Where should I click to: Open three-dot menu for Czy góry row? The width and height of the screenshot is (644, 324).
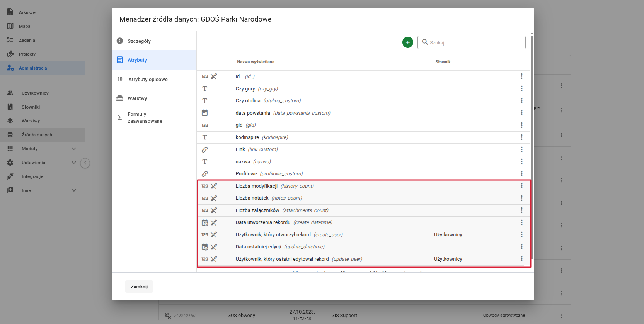[x=521, y=88]
